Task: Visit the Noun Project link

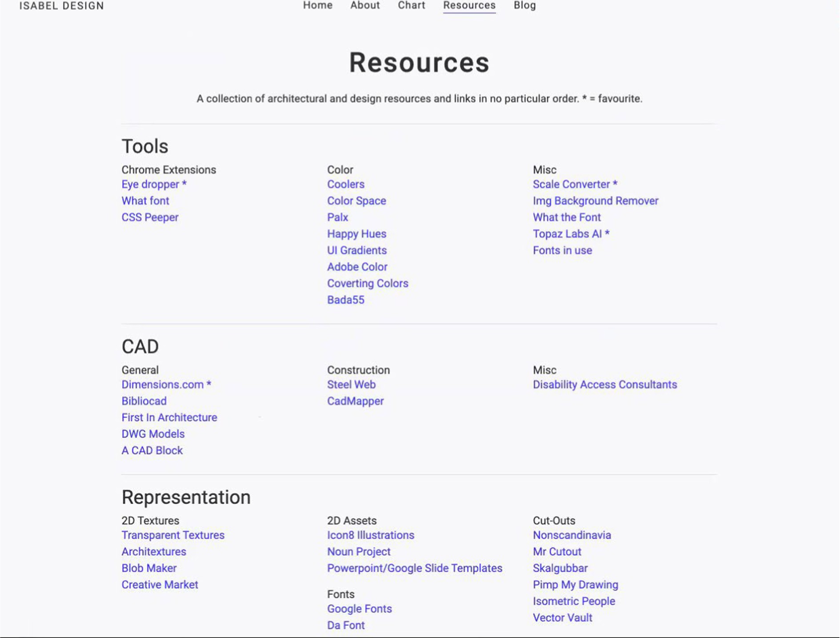Action: (x=358, y=551)
